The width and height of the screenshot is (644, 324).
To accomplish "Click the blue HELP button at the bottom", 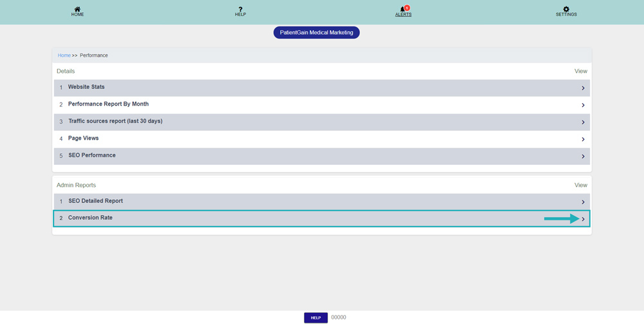I will (x=316, y=318).
